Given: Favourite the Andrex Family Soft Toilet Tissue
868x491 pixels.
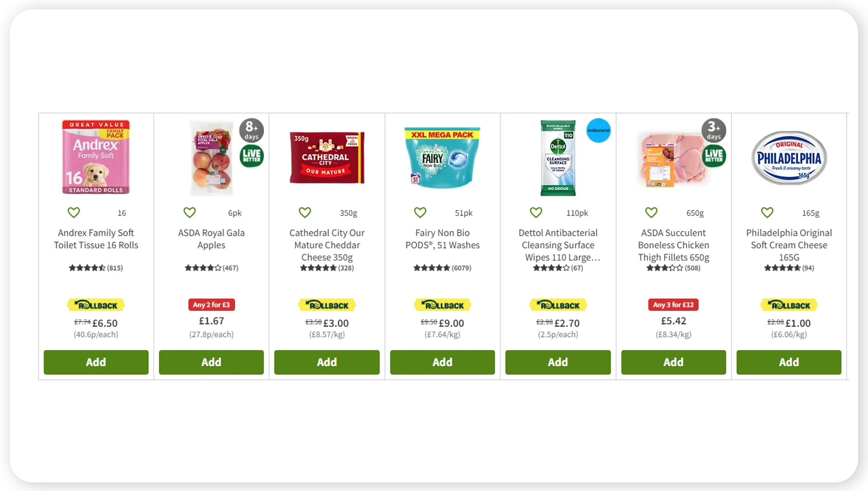Looking at the screenshot, I should click(73, 212).
